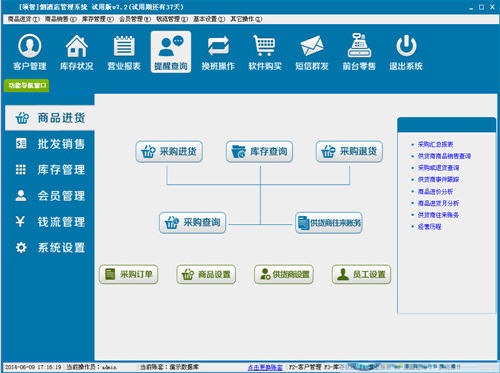Click the ledger icon beside 批发销售
500x373 pixels.
(x=21, y=144)
